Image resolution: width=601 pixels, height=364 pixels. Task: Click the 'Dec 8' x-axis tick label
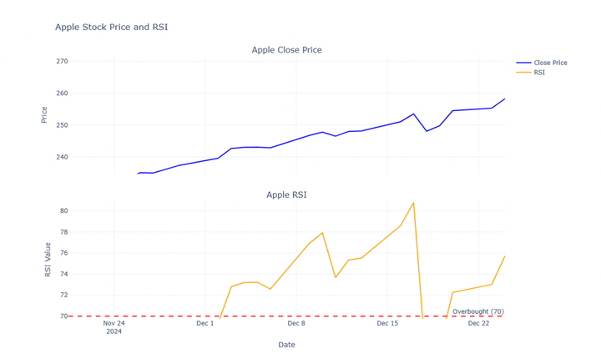(x=296, y=323)
